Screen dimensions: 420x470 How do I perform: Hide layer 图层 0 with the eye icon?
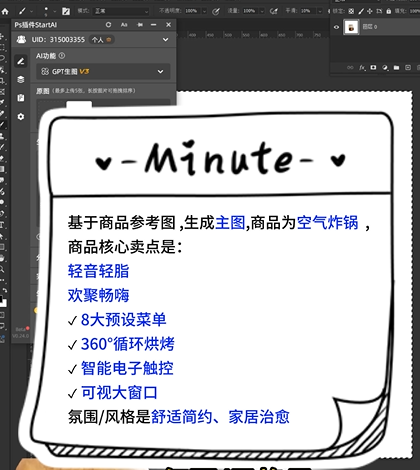336,27
